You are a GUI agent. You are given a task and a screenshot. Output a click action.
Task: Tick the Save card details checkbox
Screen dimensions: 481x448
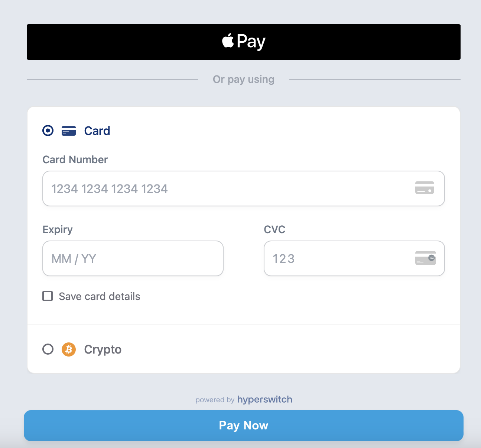coord(48,296)
